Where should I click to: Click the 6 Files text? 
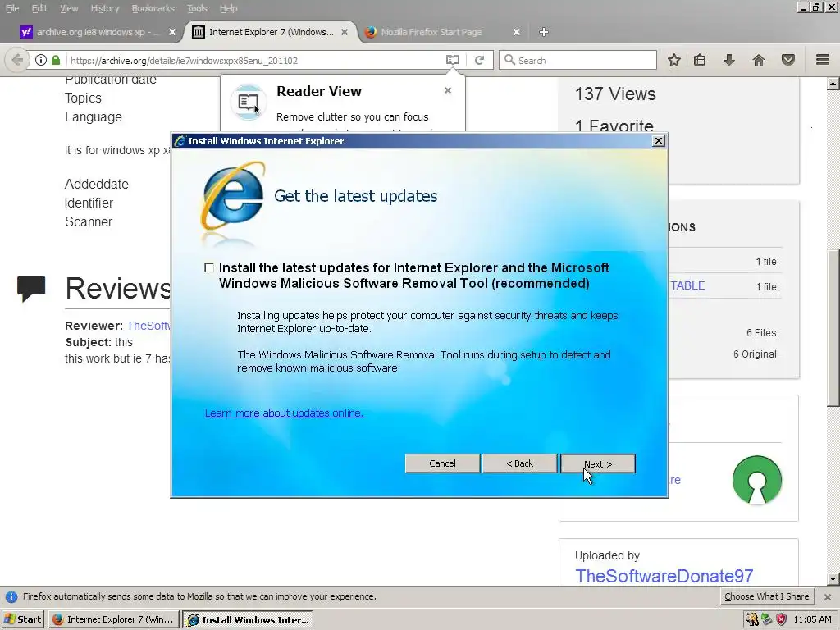click(761, 333)
